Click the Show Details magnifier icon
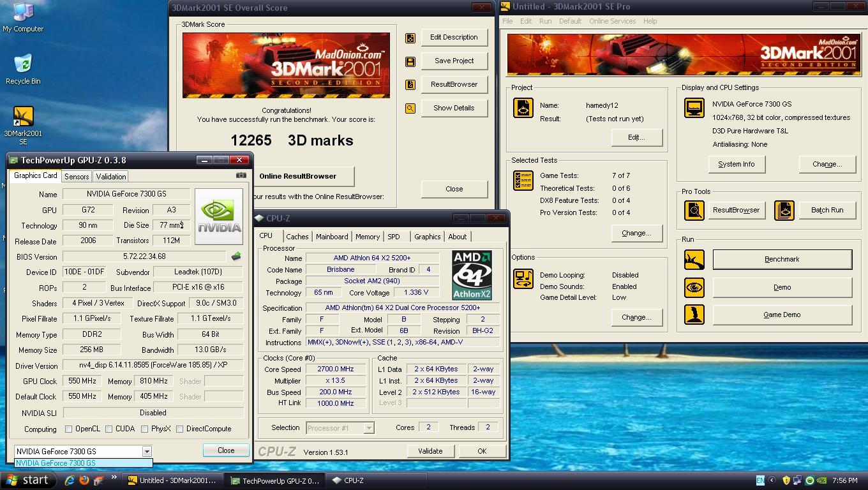 [410, 108]
